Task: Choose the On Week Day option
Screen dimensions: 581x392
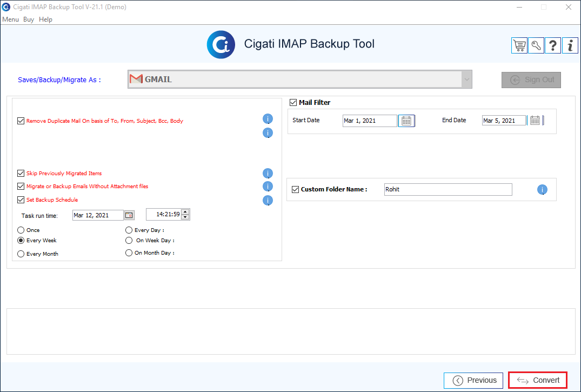Action: (x=129, y=241)
